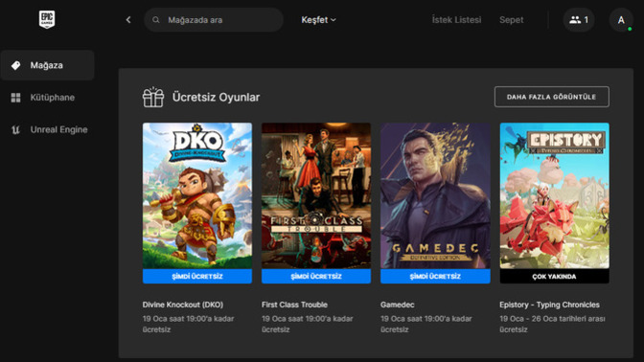This screenshot has width=644, height=362.
Task: Open İstek Listesi
Action: pyautogui.click(x=456, y=20)
